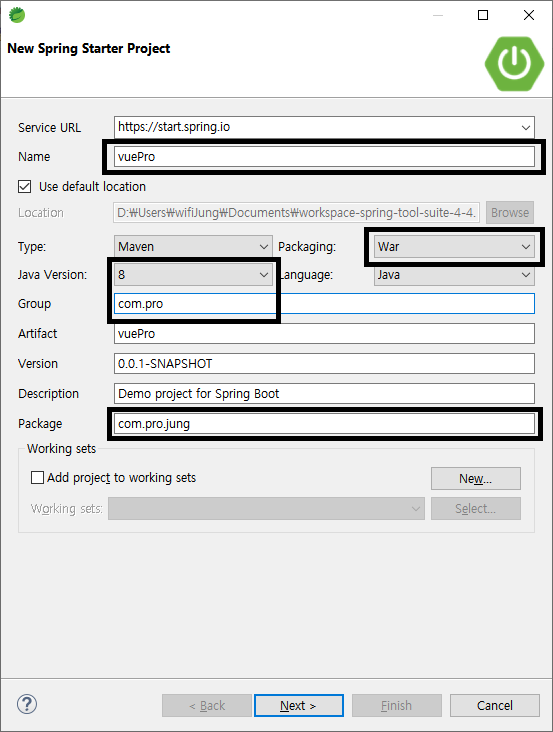
Task: Focus the Artifact input field
Action: coord(324,334)
